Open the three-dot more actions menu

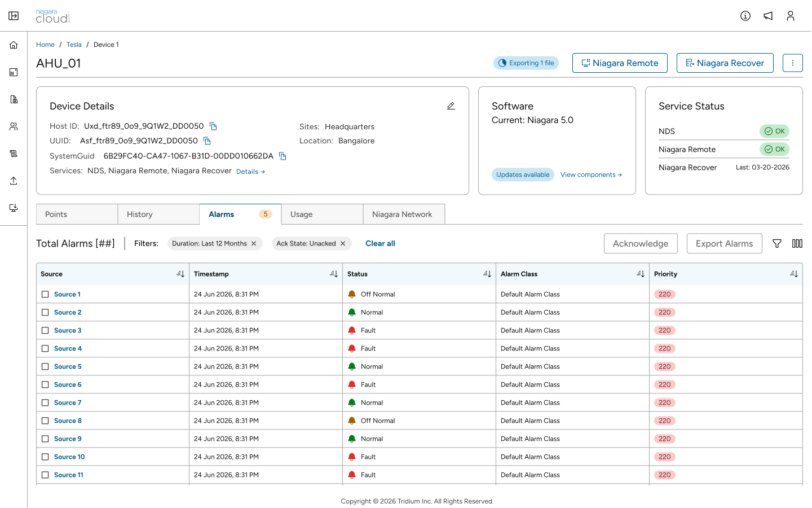pos(793,63)
